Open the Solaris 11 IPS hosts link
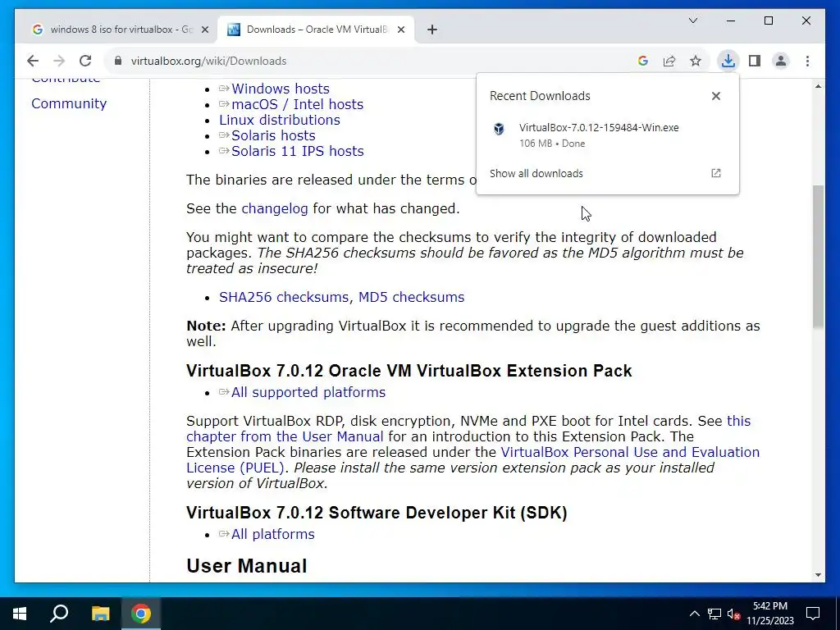 pos(297,151)
